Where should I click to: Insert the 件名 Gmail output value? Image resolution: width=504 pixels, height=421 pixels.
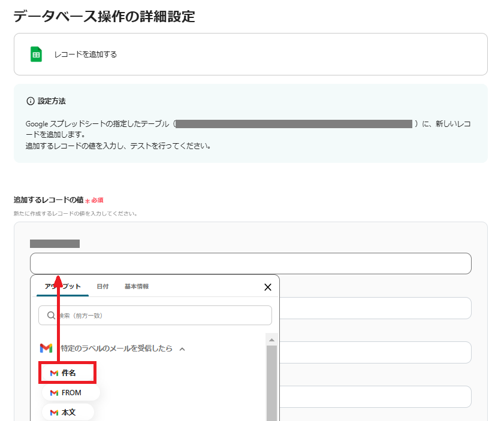pos(67,372)
